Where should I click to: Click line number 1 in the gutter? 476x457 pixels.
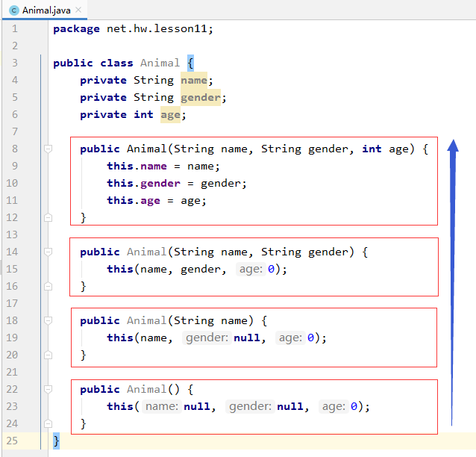click(15, 28)
